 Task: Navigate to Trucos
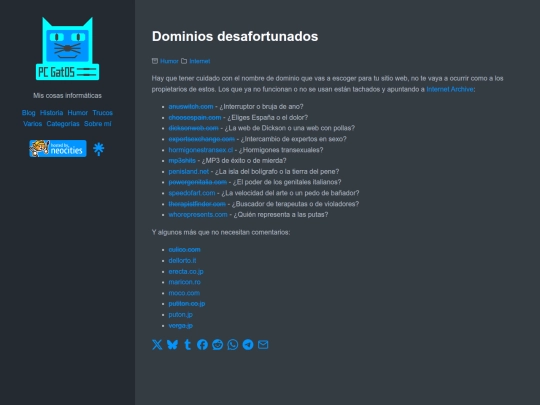[103, 113]
